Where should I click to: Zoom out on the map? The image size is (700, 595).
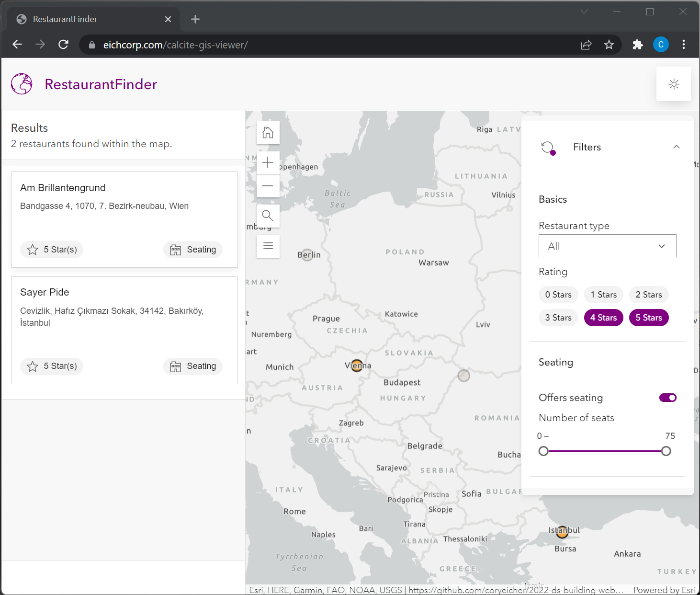pos(268,186)
